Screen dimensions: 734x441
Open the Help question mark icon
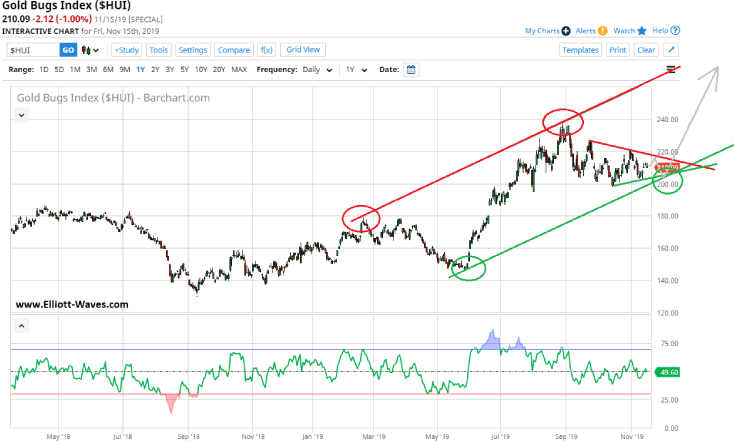pos(676,31)
